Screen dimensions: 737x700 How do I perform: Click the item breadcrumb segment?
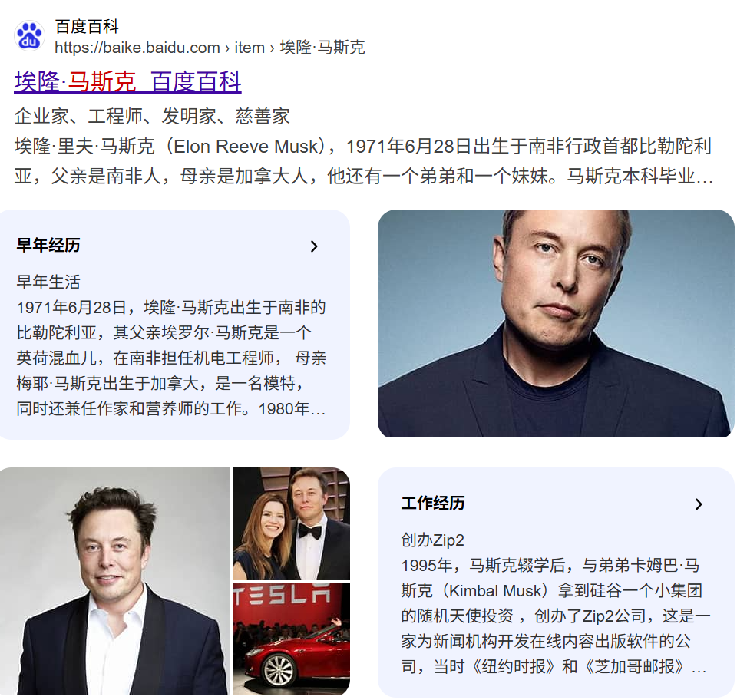click(250, 48)
